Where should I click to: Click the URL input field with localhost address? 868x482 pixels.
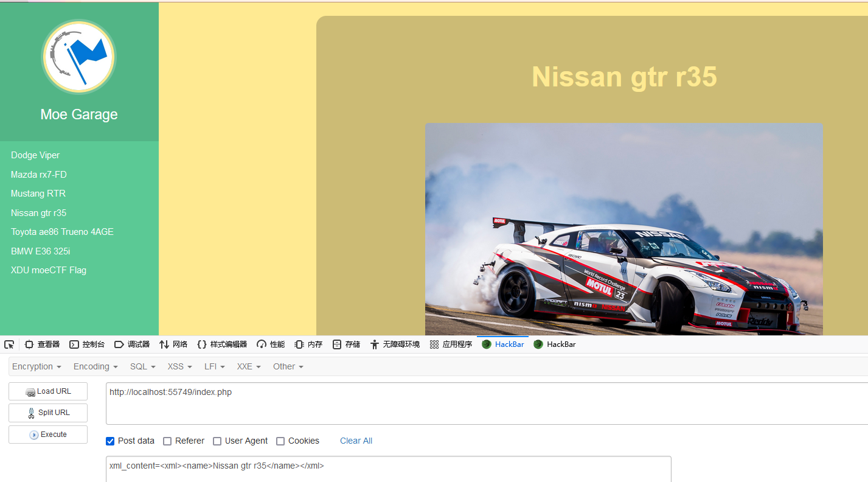pos(487,403)
